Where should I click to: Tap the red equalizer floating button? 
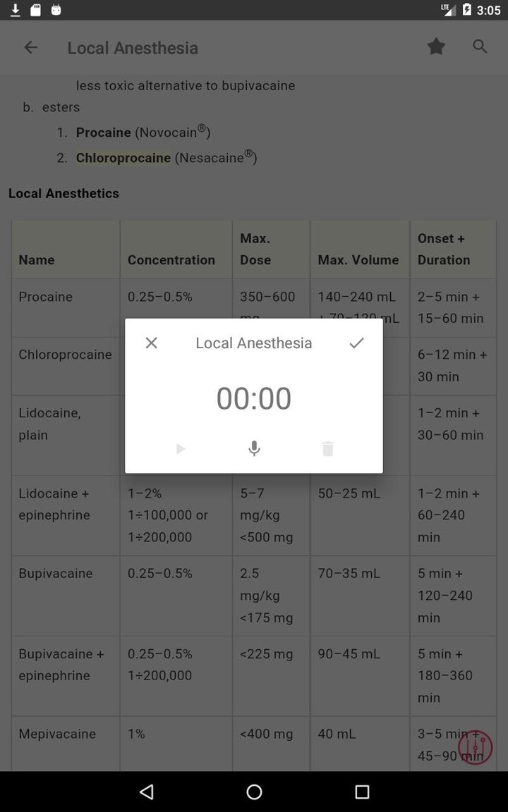[475, 747]
